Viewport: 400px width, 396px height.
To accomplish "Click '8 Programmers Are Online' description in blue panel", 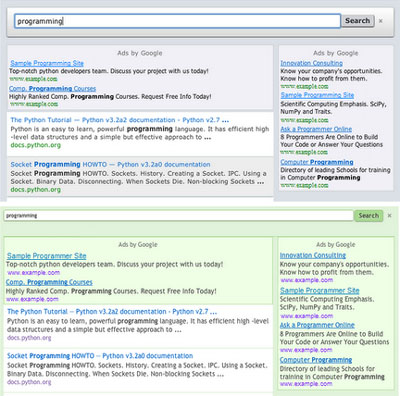I will coord(331,141).
